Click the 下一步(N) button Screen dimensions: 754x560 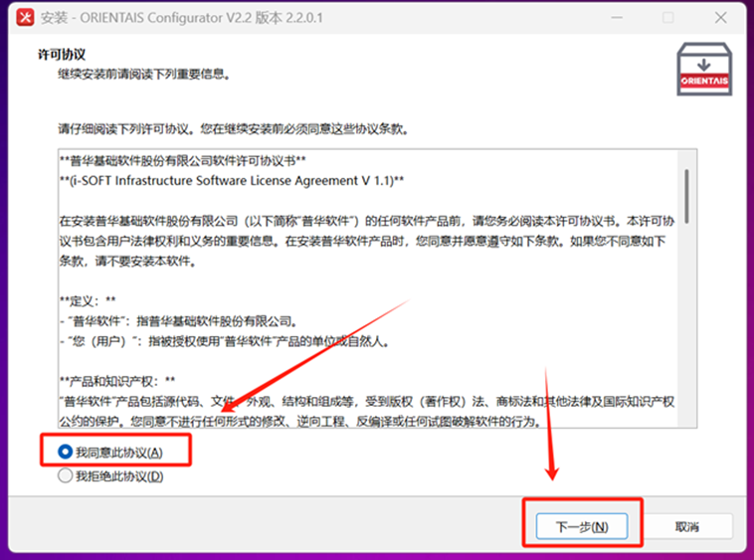pyautogui.click(x=582, y=526)
